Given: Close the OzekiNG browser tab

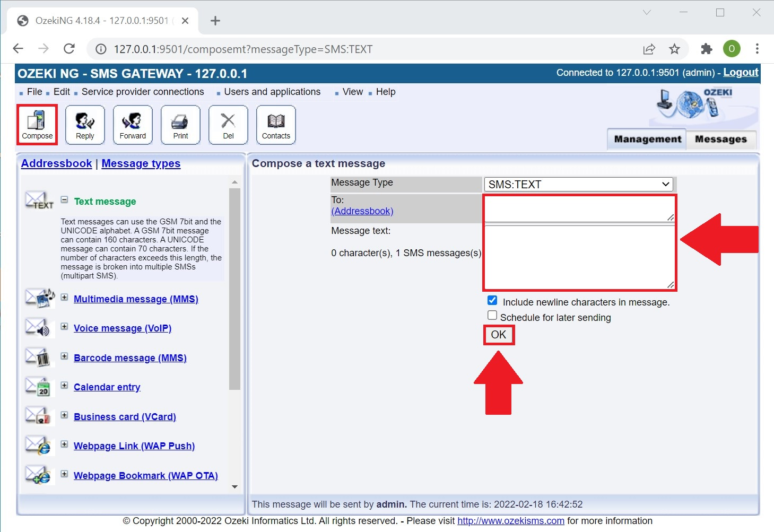Looking at the screenshot, I should [185, 21].
